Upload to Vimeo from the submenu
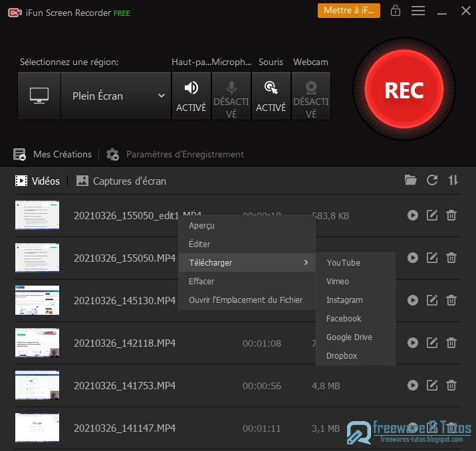The height and width of the screenshot is (451, 476). tap(356, 282)
